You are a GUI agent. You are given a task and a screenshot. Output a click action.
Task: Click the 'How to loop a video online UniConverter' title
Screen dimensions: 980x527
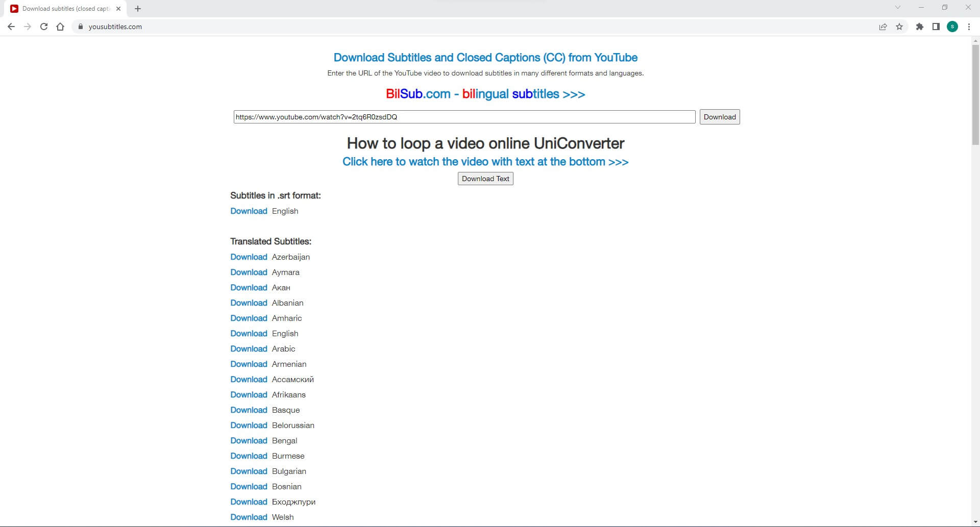tap(485, 143)
